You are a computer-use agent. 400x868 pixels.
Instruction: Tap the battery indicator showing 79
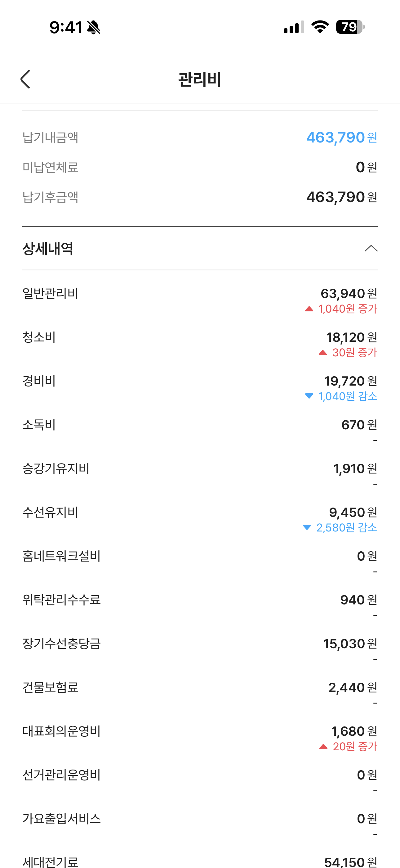(x=350, y=27)
